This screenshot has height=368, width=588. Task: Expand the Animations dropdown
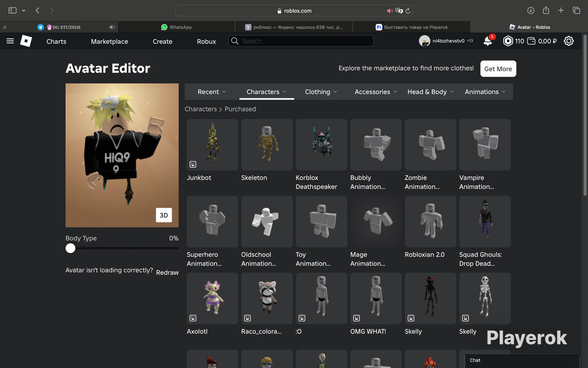tap(485, 92)
